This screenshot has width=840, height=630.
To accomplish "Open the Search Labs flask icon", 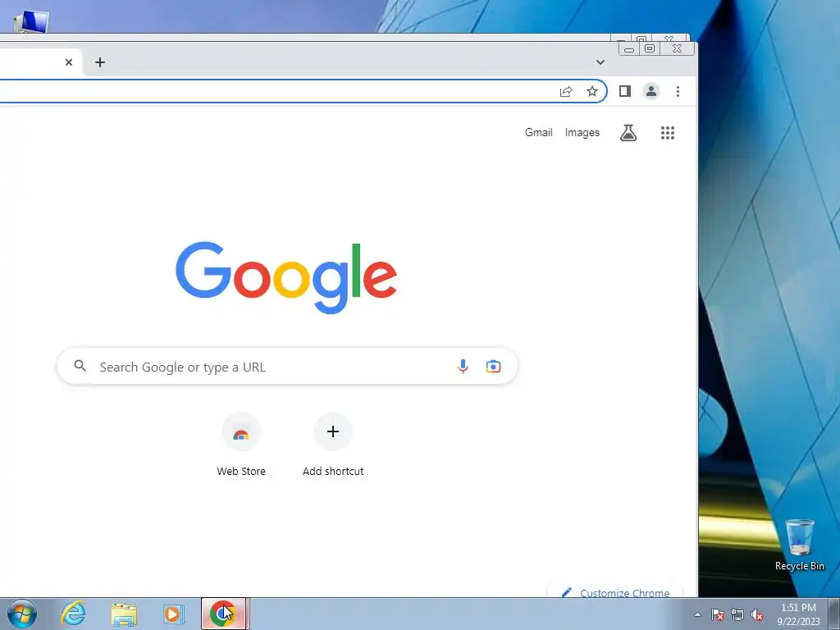I will [x=628, y=132].
